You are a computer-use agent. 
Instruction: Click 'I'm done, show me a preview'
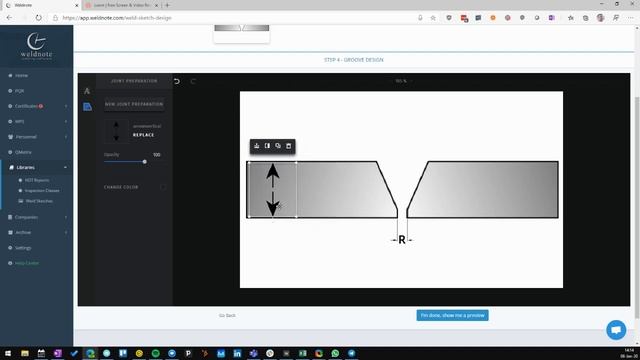tap(452, 316)
